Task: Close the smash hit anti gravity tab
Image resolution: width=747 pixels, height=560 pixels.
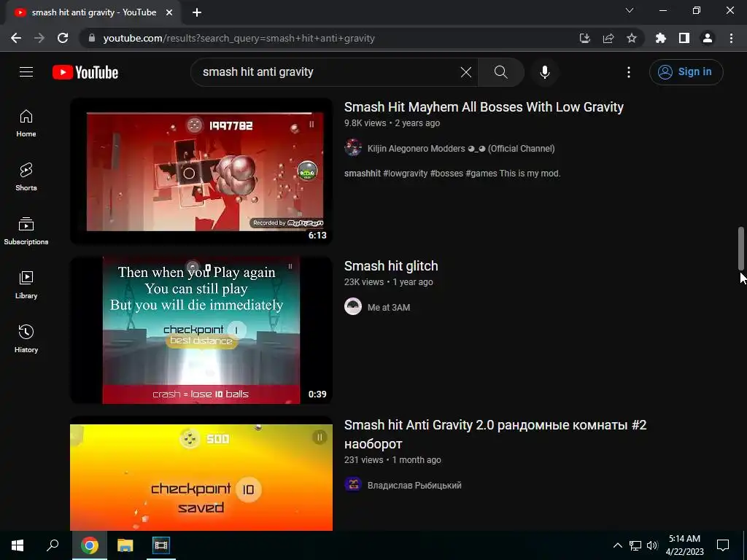Action: [169, 12]
